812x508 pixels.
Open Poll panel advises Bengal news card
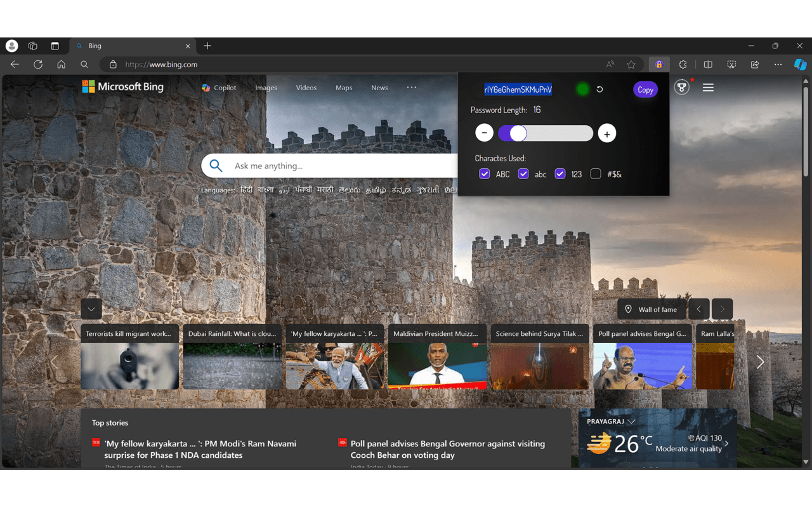[642, 357]
